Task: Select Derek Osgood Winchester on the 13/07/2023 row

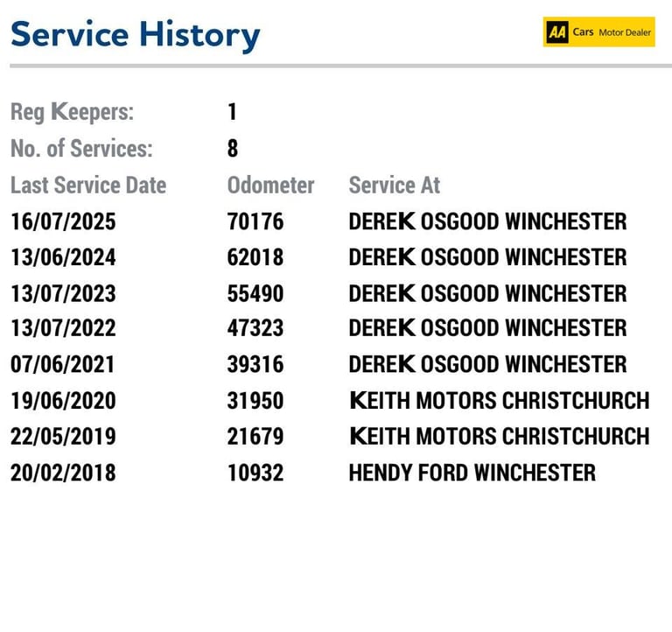Action: coord(487,294)
